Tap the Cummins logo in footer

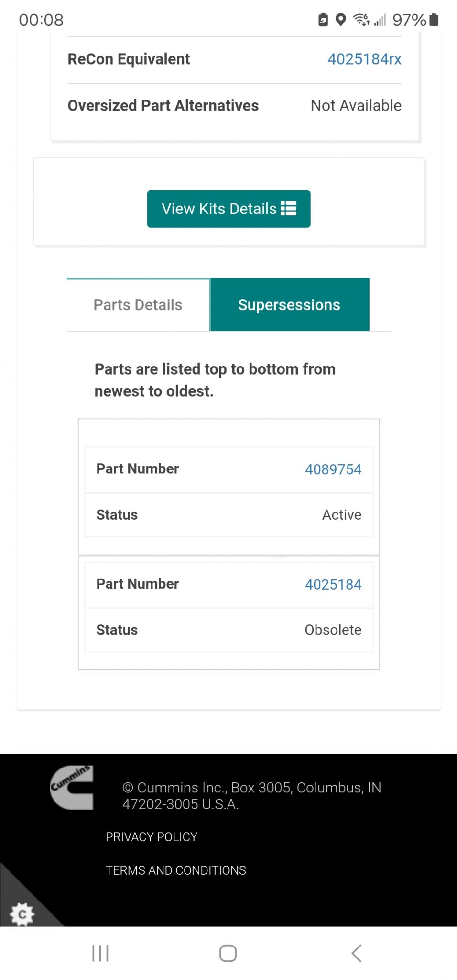coord(72,788)
